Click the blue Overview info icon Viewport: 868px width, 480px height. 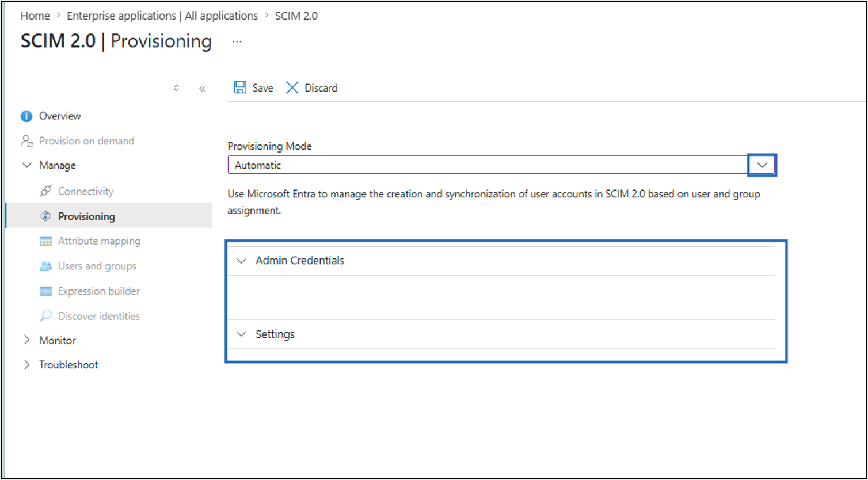(26, 116)
